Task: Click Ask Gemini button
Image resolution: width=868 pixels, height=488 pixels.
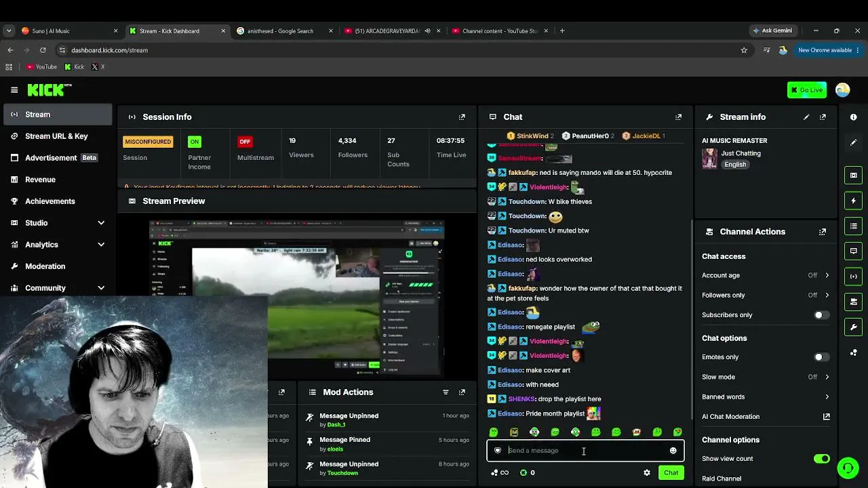Action: click(772, 30)
